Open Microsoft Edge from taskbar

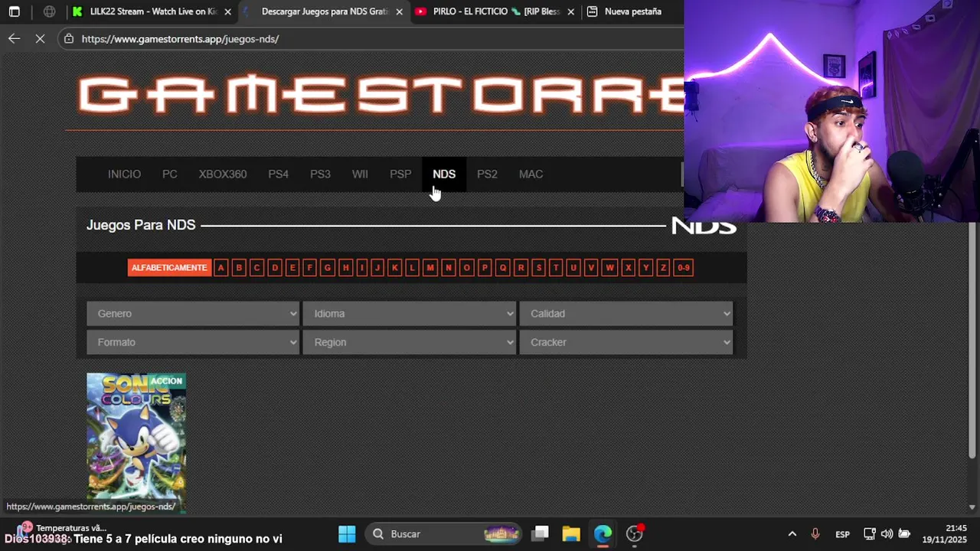[x=603, y=533]
